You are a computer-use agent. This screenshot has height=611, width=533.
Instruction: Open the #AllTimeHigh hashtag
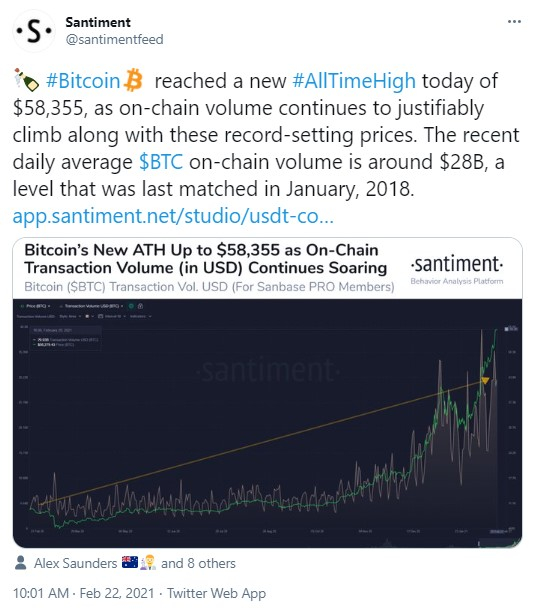tap(354, 81)
